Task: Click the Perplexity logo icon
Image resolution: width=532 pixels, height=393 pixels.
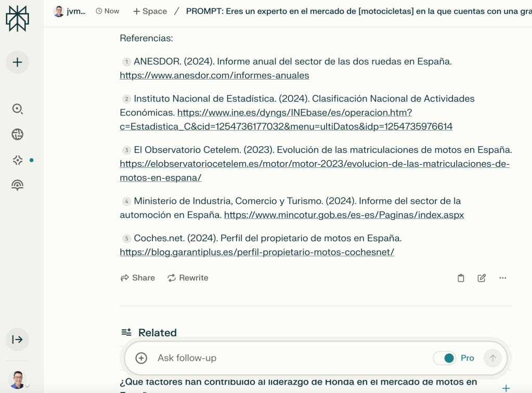Action: (x=17, y=19)
